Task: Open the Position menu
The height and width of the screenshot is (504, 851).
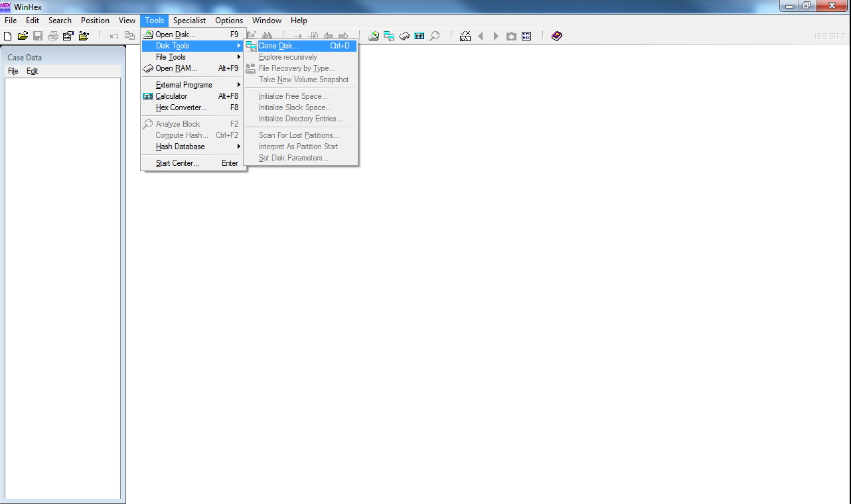Action: coord(95,21)
